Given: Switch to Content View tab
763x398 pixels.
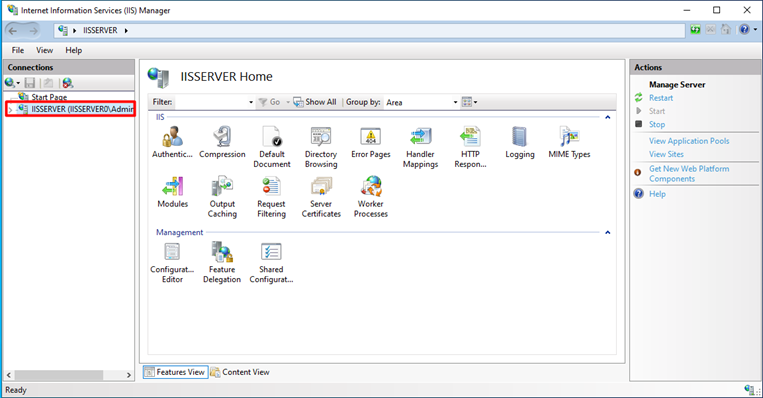Looking at the screenshot, I should click(240, 372).
